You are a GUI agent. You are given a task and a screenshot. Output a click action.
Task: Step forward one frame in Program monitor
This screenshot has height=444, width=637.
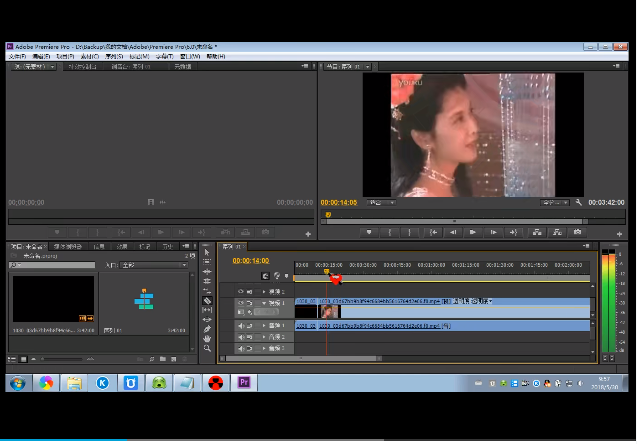tap(493, 232)
